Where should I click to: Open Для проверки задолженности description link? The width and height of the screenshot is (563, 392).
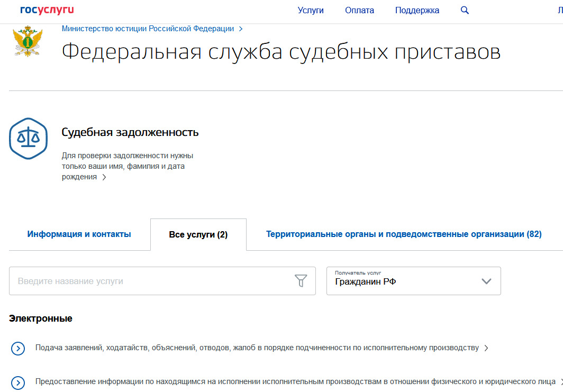128,166
